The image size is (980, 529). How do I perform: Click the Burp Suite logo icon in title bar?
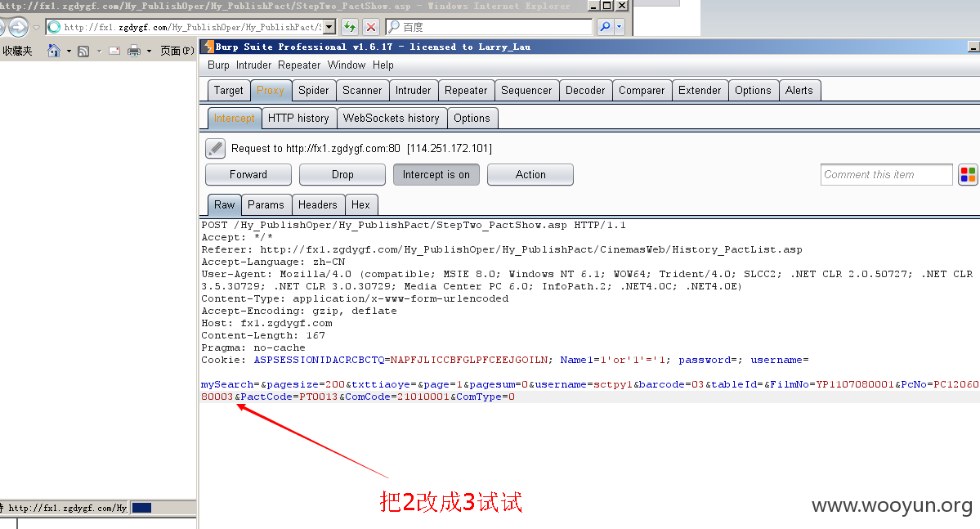point(208,47)
